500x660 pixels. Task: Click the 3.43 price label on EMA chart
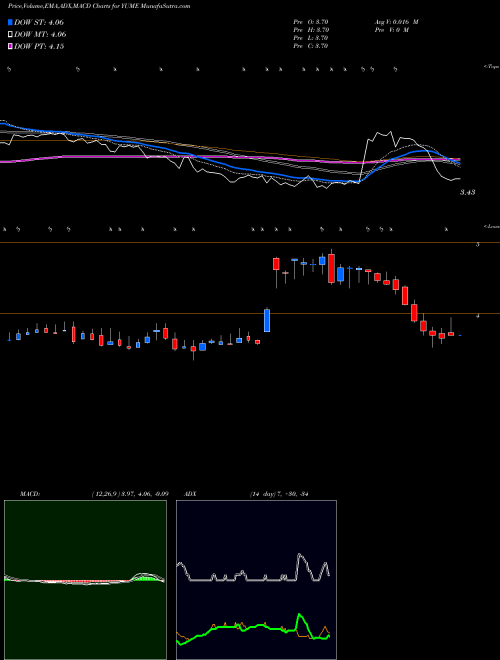[x=468, y=192]
